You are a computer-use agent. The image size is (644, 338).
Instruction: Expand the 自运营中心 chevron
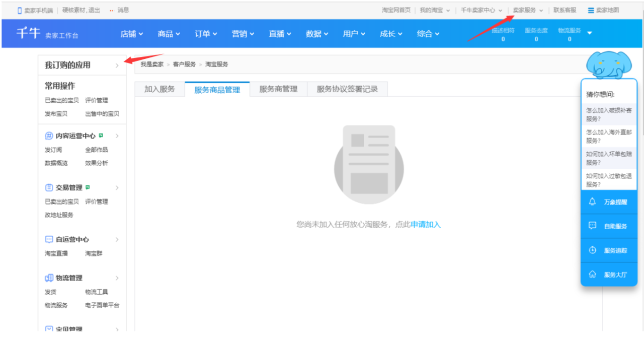coord(117,240)
